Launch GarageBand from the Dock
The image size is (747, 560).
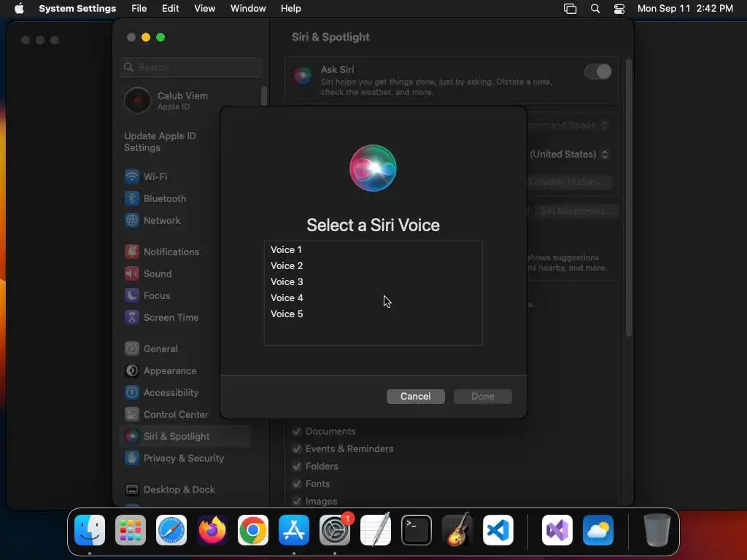tap(457, 530)
